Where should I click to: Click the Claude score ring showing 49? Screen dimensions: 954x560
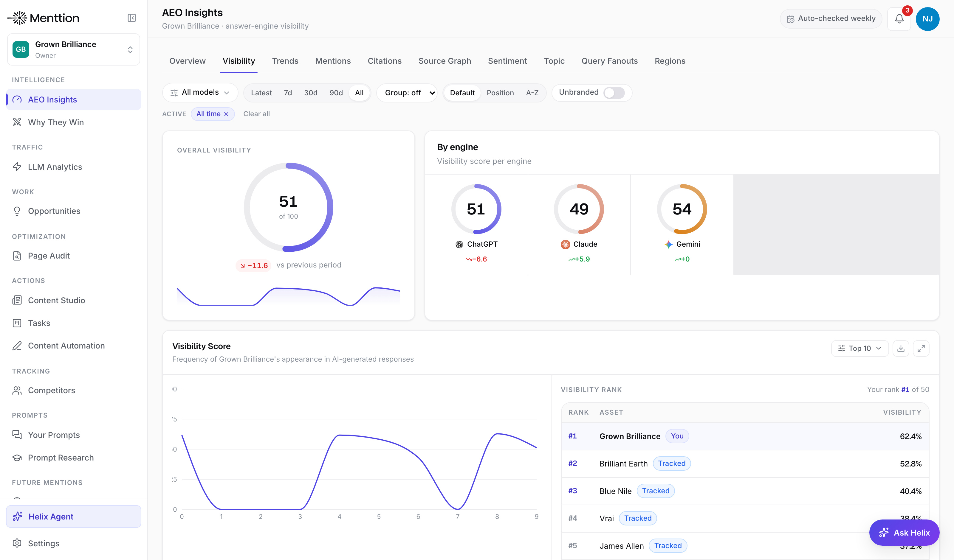pyautogui.click(x=579, y=209)
